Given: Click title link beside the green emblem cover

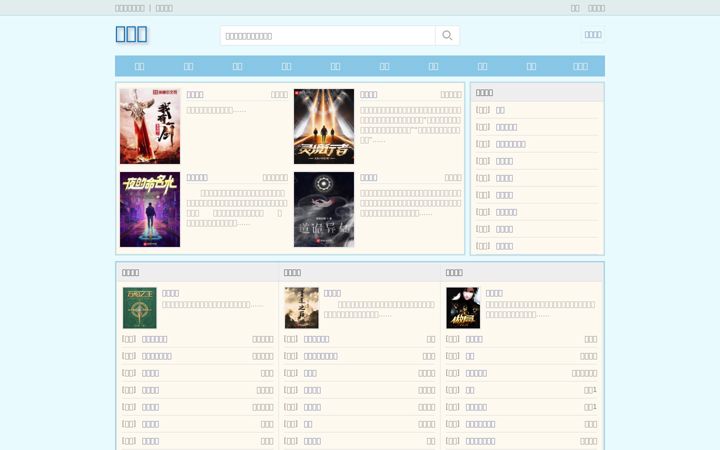Looking at the screenshot, I should [170, 293].
